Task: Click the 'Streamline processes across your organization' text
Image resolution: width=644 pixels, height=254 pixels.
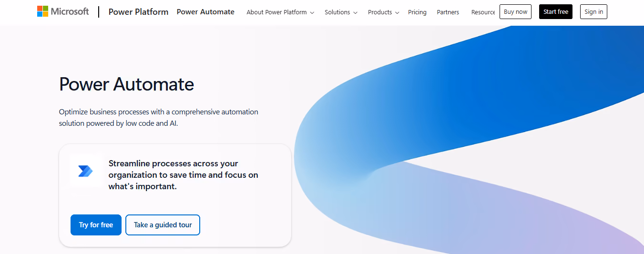Action: pyautogui.click(x=184, y=175)
